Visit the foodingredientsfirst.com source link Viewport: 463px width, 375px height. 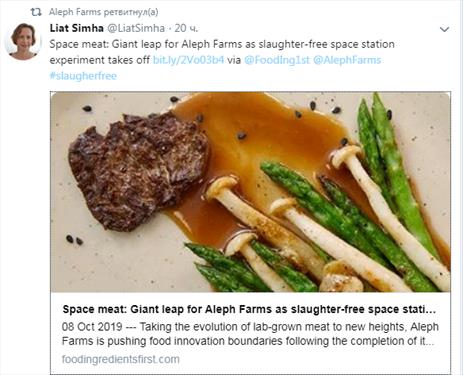121,359
